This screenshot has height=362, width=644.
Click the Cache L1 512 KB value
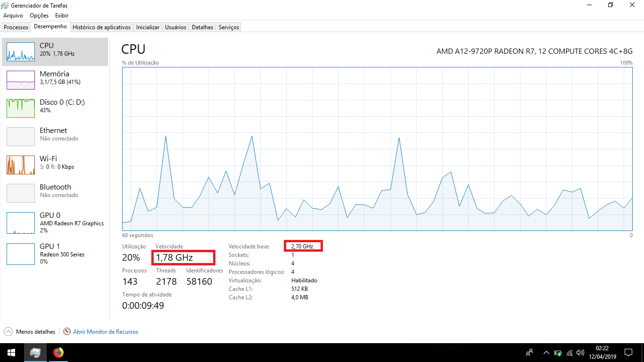(x=299, y=288)
